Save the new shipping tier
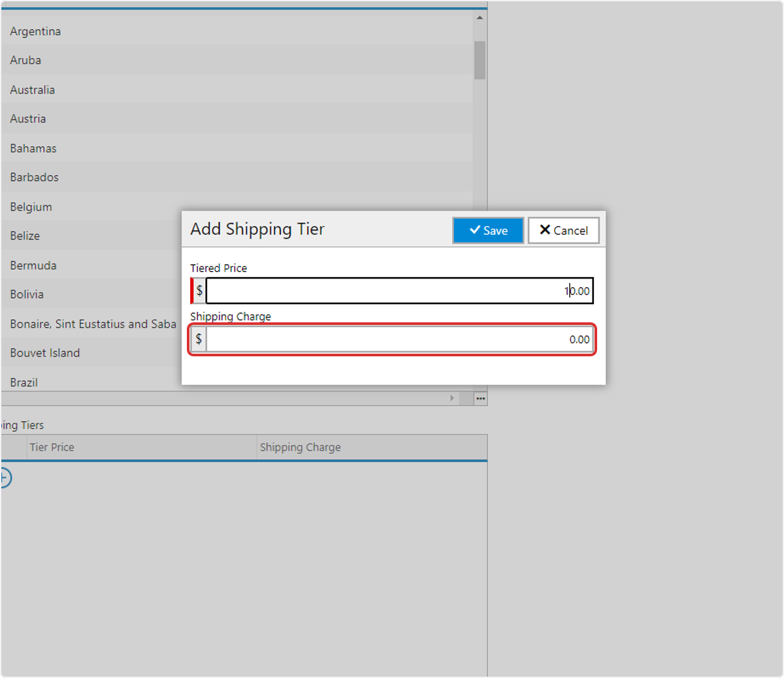The width and height of the screenshot is (784, 678). (x=488, y=230)
